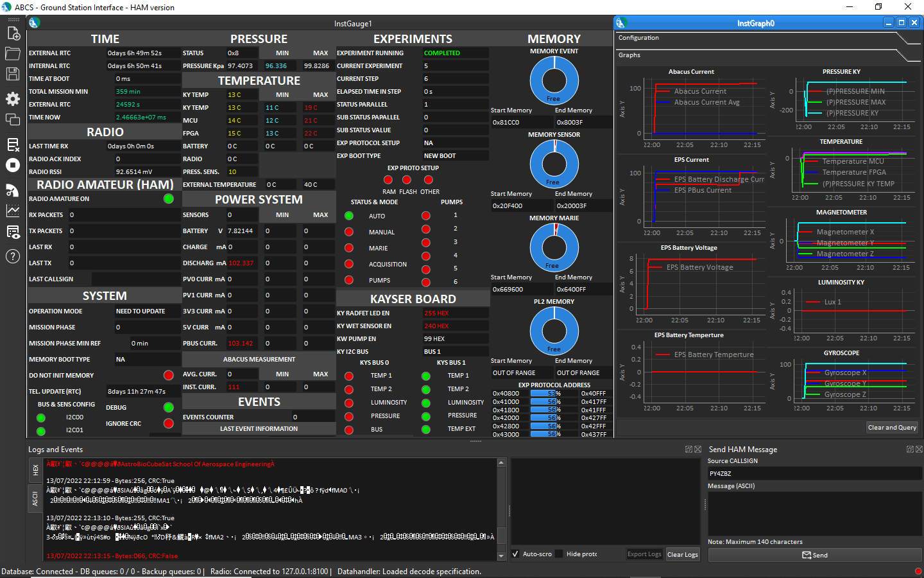Click the Source CALLSIGN input field
Screen dimensions: 924x578
(x=815, y=473)
